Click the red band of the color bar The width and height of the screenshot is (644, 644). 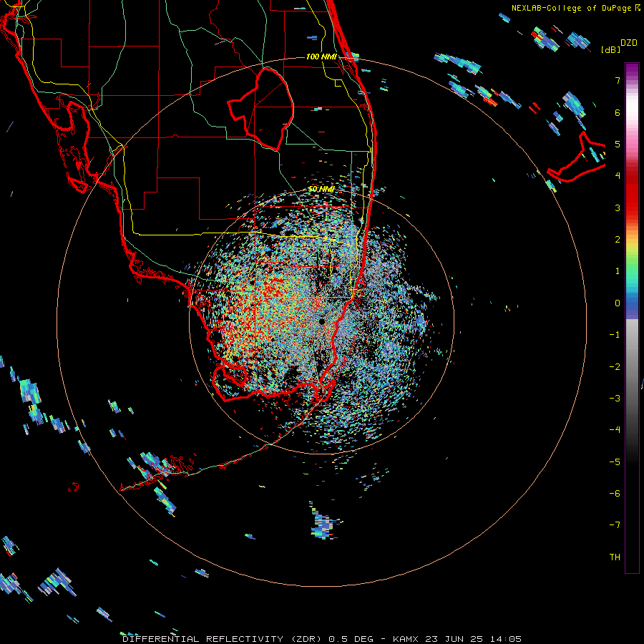pos(632,193)
